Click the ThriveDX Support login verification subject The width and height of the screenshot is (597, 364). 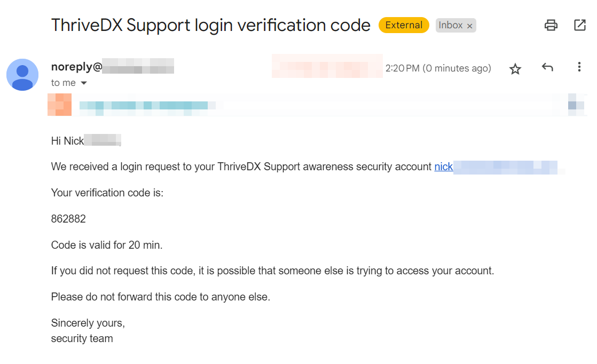tap(210, 25)
